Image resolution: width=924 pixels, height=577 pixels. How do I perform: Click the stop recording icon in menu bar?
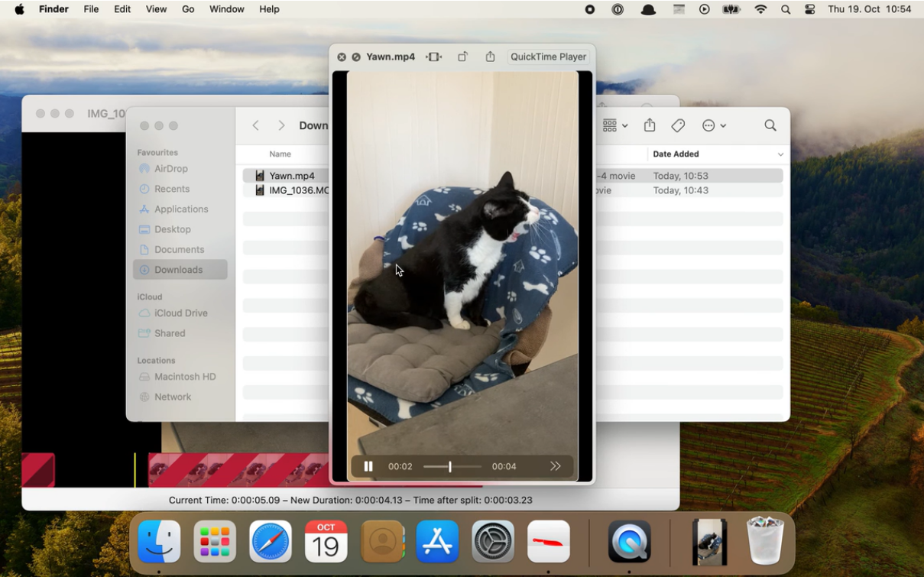point(590,9)
